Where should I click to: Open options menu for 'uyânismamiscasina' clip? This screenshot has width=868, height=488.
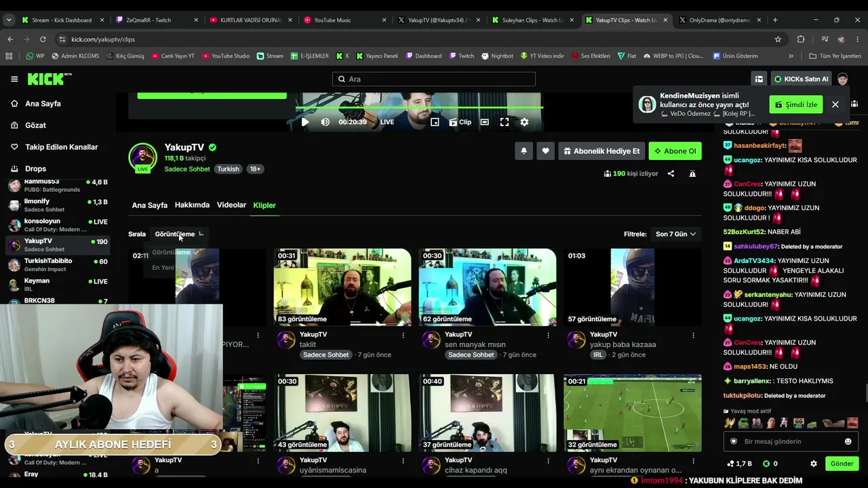pos(403,461)
